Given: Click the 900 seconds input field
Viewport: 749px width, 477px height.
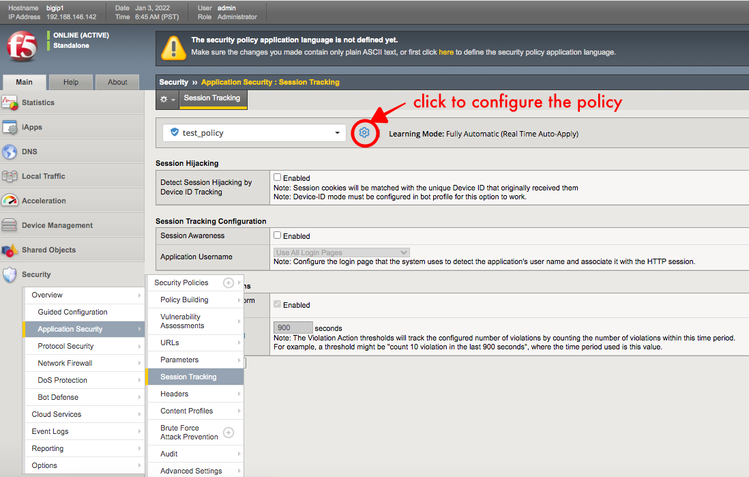Looking at the screenshot, I should point(292,327).
